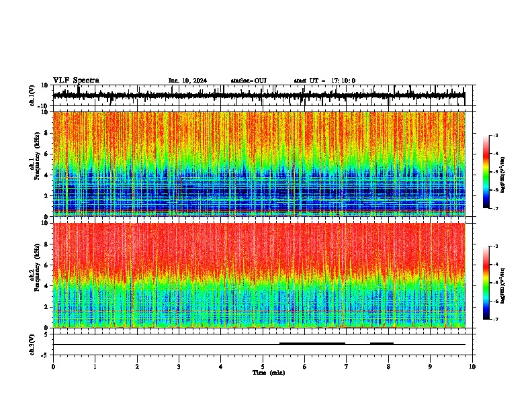Image resolution: width=532 pixels, height=411 pixels.
Task: Click time axis tick label "7"
Action: (347, 367)
